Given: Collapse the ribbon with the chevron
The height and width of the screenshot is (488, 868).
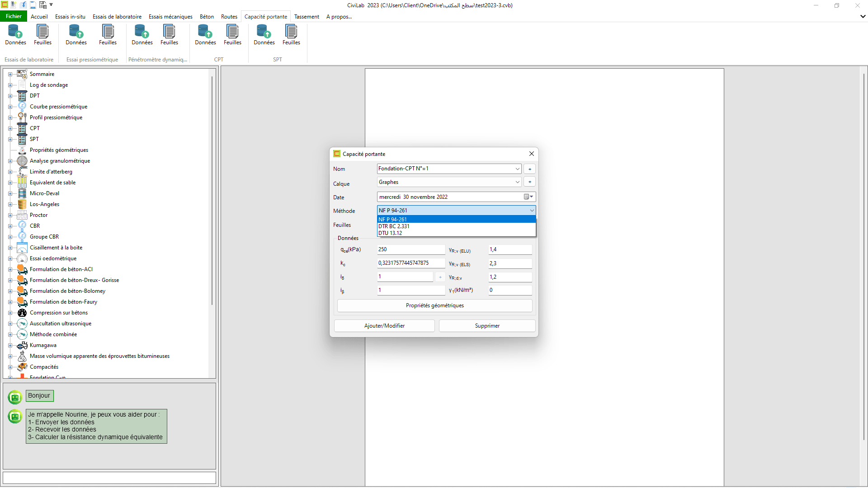Looking at the screenshot, I should 863,16.
